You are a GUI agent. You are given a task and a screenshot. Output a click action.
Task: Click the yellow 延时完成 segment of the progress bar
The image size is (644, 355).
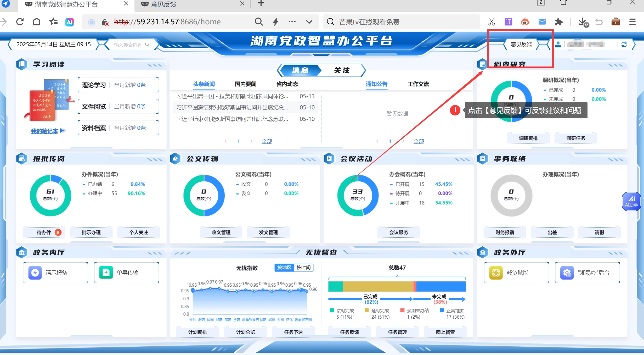377,286
